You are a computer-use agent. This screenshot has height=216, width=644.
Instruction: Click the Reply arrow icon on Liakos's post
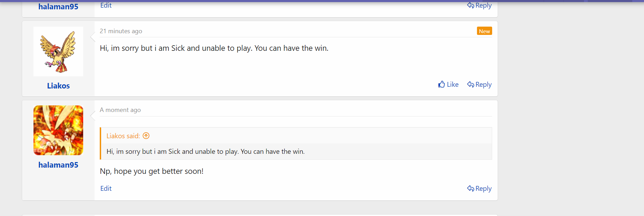click(470, 84)
